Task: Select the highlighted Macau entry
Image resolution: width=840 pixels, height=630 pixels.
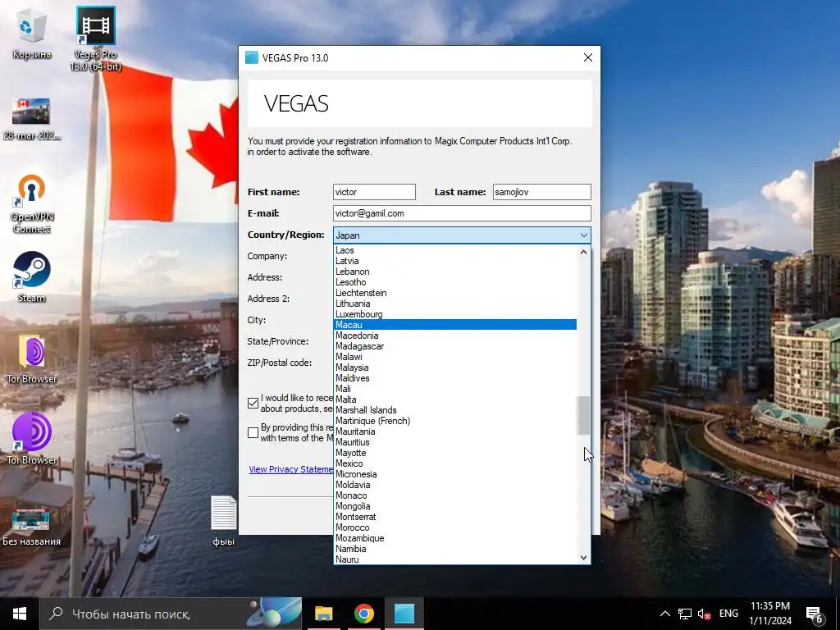Action: 454,325
